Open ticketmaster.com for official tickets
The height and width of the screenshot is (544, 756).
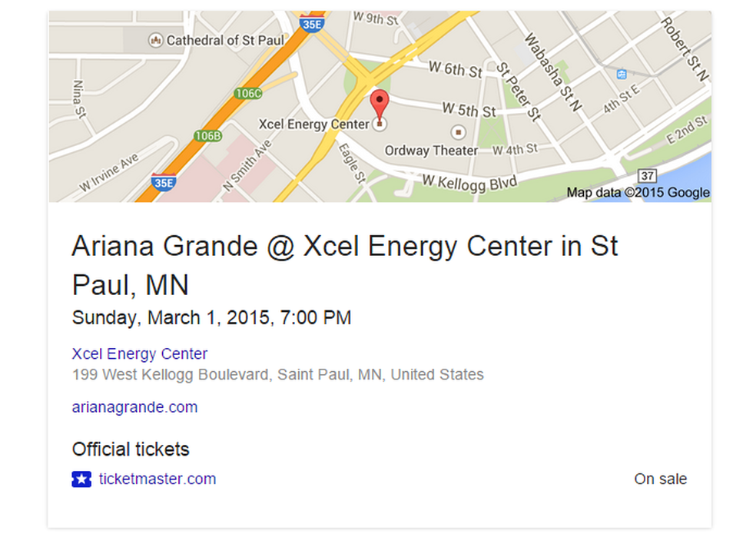157,479
